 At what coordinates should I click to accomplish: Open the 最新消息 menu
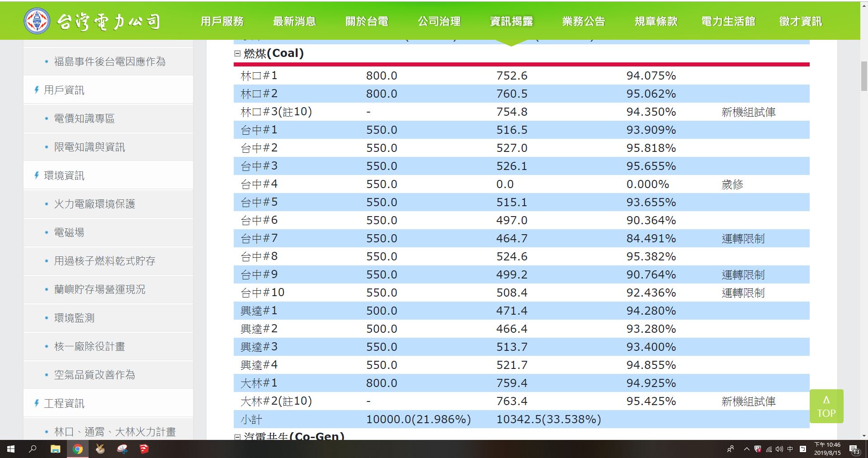click(x=294, y=21)
